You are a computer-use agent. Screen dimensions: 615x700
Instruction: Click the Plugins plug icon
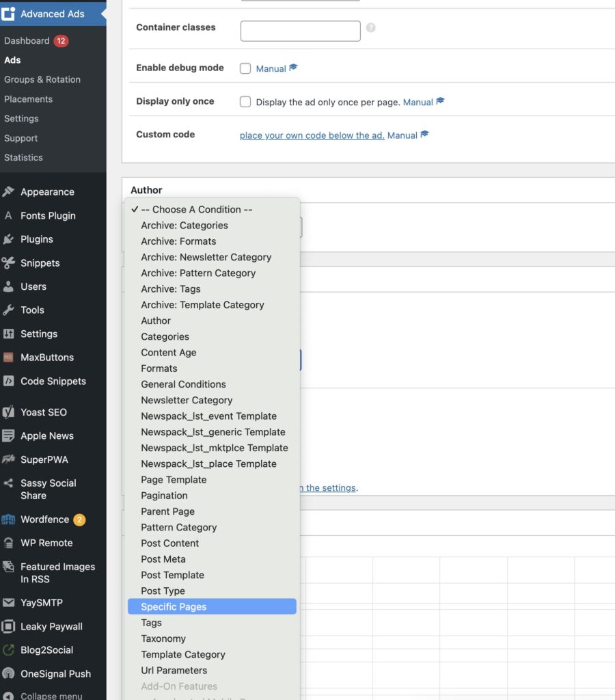8,239
